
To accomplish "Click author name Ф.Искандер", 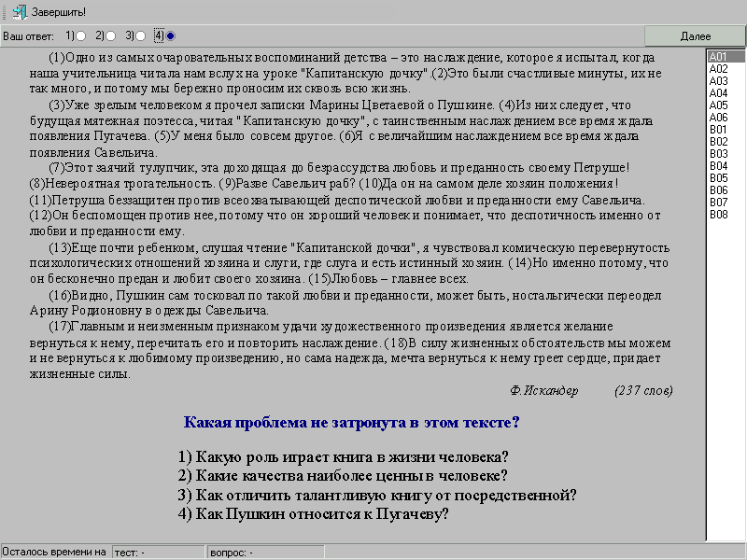I will [x=544, y=391].
